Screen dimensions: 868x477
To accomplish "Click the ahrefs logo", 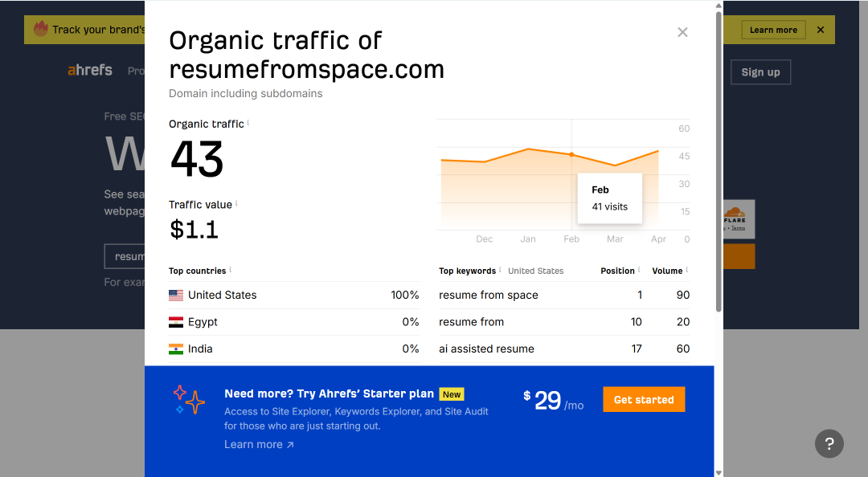I will pos(90,71).
